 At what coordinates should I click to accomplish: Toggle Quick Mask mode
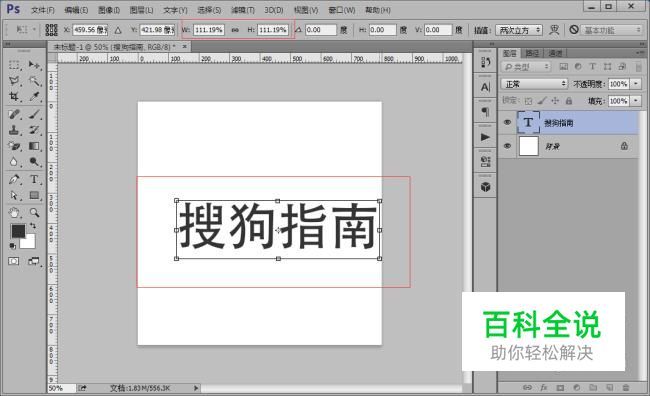coord(14,261)
